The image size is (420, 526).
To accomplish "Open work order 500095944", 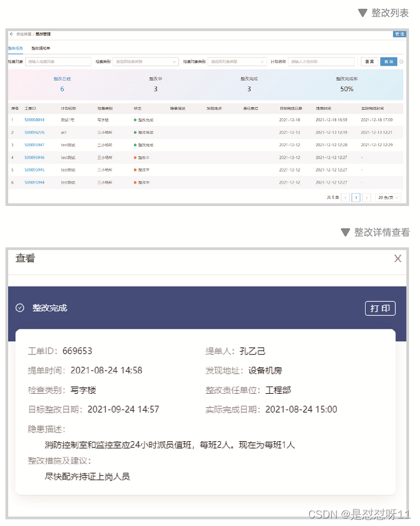I will pyautogui.click(x=34, y=183).
